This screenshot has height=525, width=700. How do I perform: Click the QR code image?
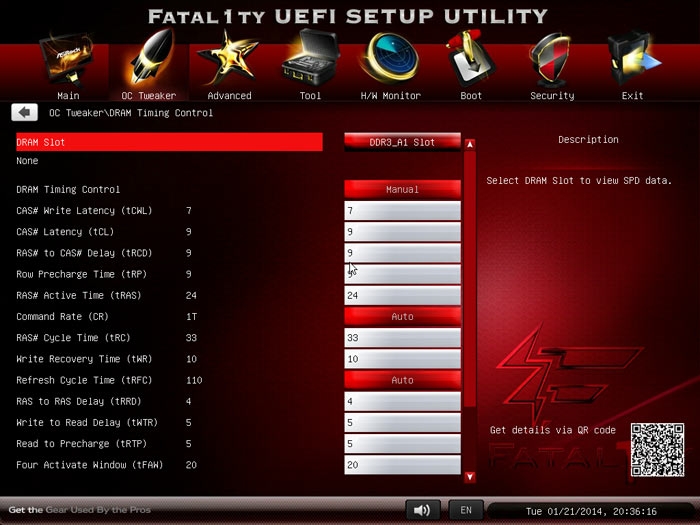[x=657, y=450]
